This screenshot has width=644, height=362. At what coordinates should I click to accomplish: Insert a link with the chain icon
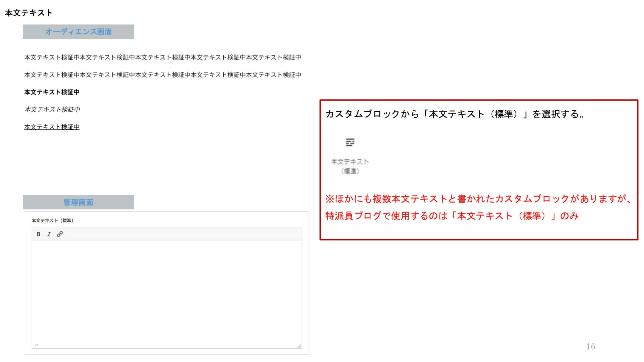coord(60,234)
